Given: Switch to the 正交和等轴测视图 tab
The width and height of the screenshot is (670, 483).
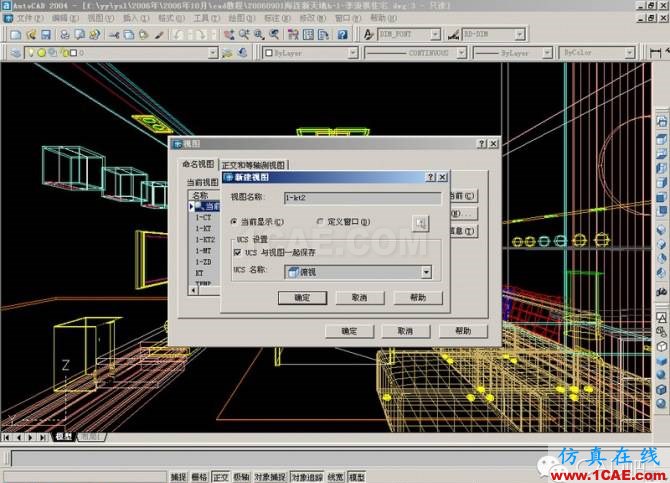Looking at the screenshot, I should pos(254,165).
